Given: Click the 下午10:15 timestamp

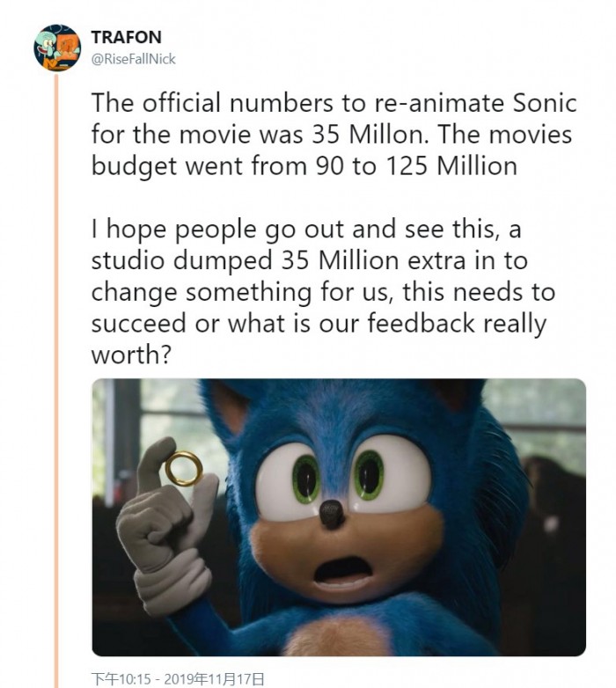Looking at the screenshot, I should pos(125,678).
